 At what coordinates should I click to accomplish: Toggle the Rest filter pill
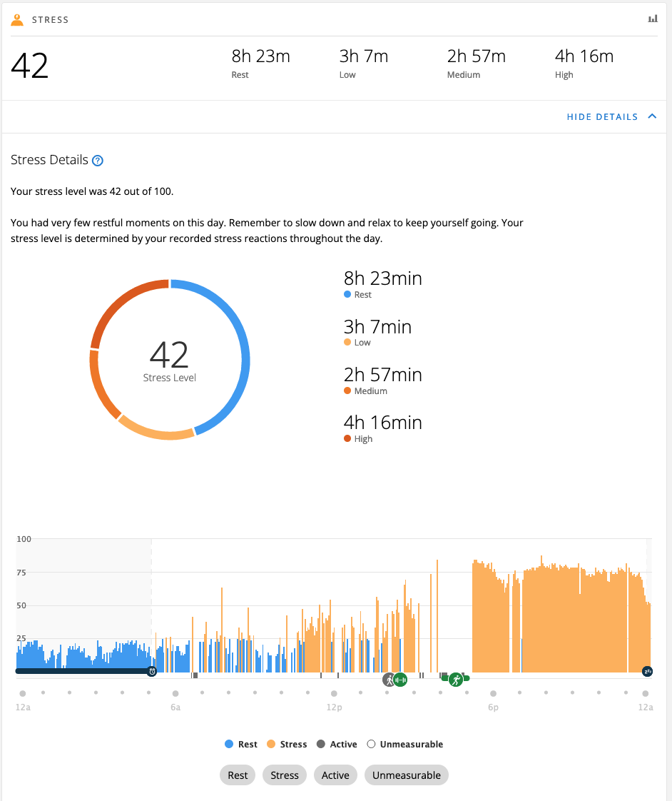click(238, 775)
